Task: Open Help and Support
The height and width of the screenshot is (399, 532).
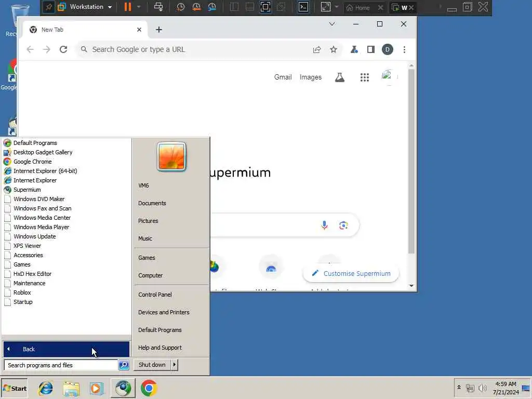Action: (x=160, y=348)
